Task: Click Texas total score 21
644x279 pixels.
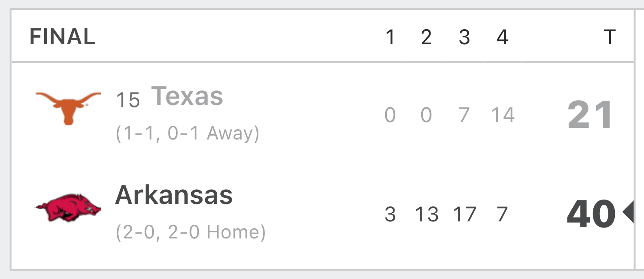Action: click(x=590, y=115)
